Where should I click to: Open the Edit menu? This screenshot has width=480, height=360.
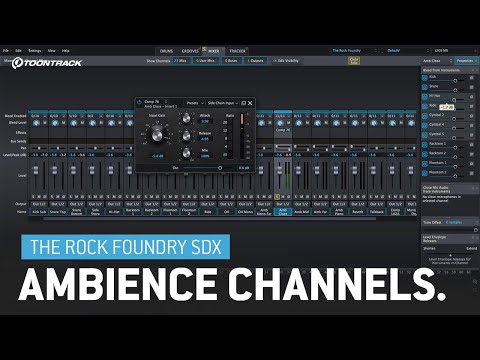(18, 51)
